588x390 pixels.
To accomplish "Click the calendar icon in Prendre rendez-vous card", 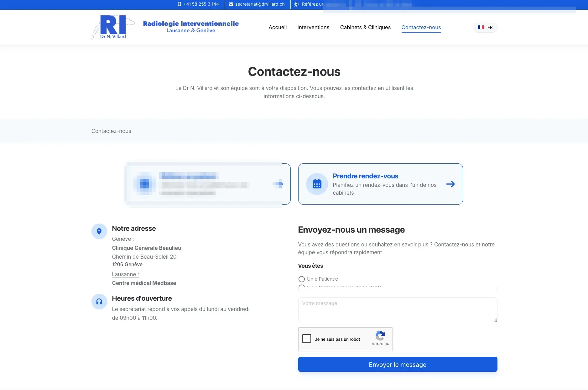I will pos(317,184).
